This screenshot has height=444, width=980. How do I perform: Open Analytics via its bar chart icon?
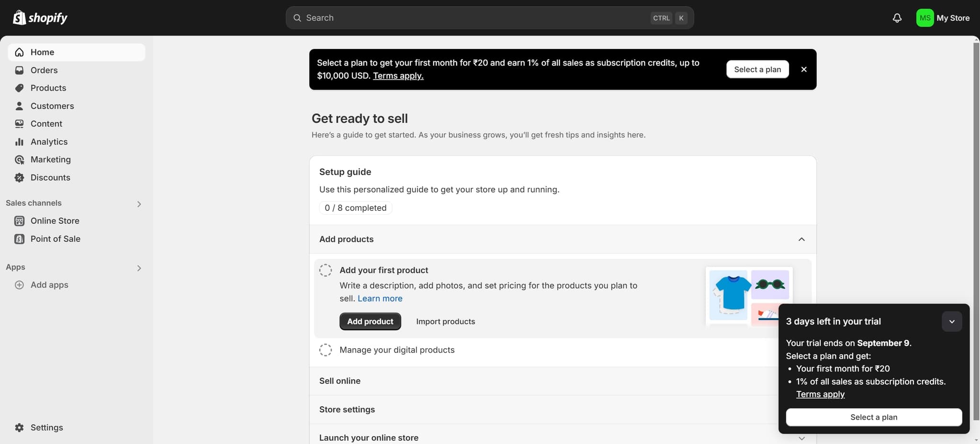coord(19,142)
